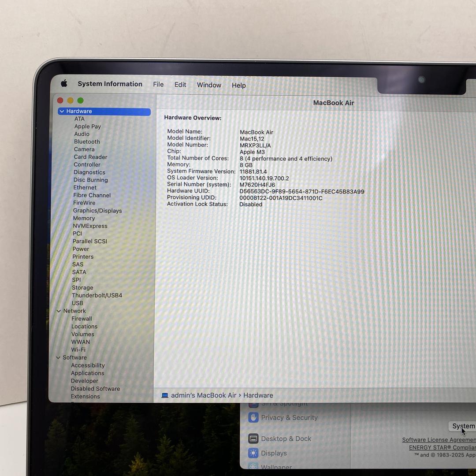The image size is (476, 476).
Task: Click the System Report button in Settings
Action: click(x=462, y=426)
